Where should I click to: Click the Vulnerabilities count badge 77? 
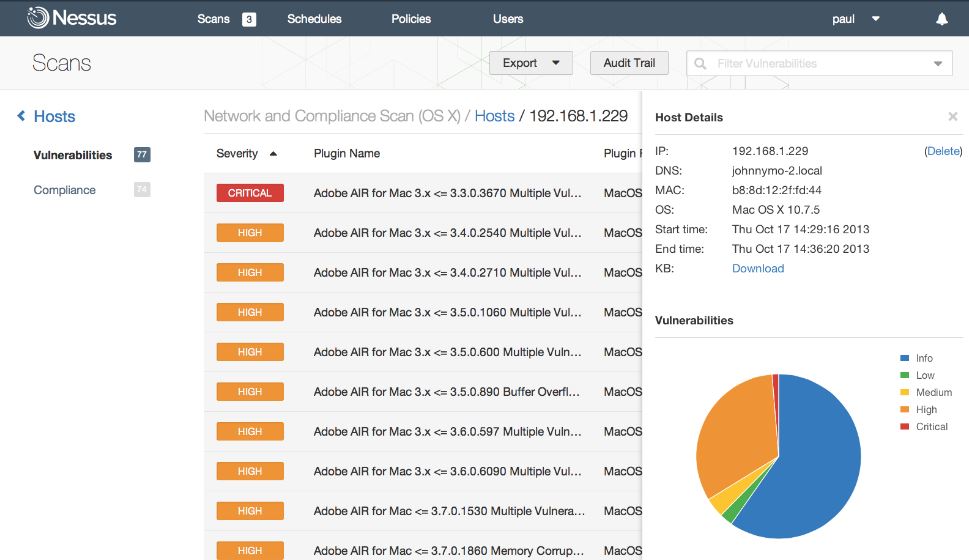click(x=142, y=155)
